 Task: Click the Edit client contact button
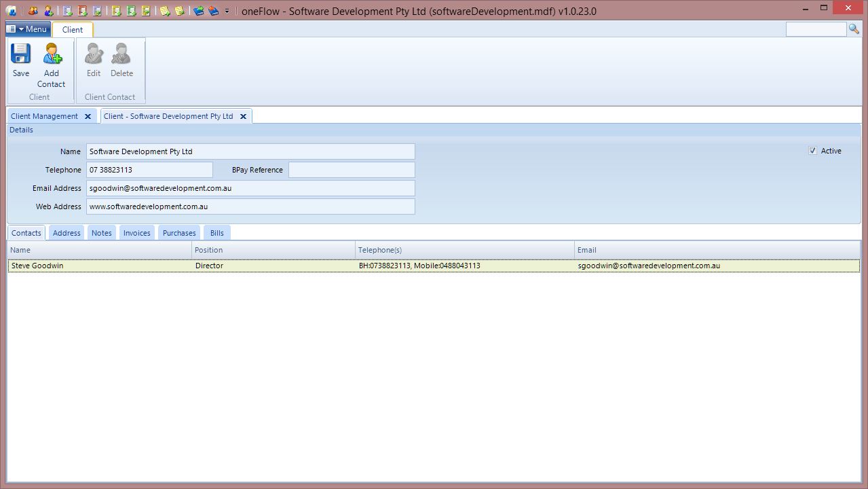point(94,60)
